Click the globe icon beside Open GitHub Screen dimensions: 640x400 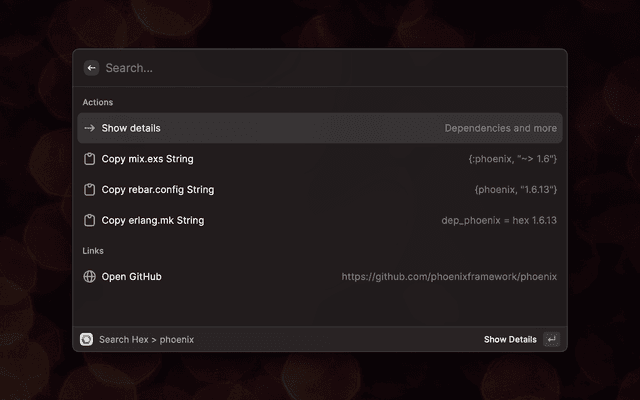click(x=89, y=276)
